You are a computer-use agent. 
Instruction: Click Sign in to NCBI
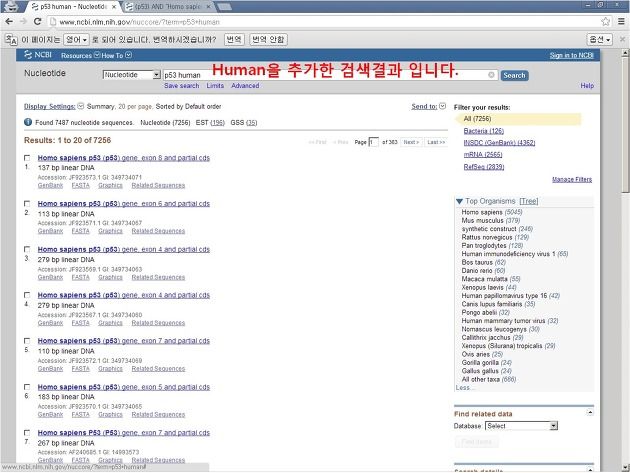571,55
